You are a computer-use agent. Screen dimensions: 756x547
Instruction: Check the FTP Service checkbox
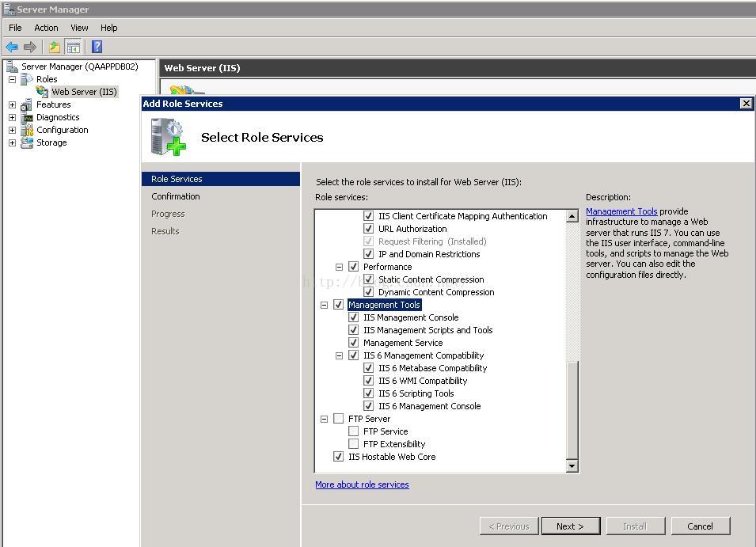[353, 431]
